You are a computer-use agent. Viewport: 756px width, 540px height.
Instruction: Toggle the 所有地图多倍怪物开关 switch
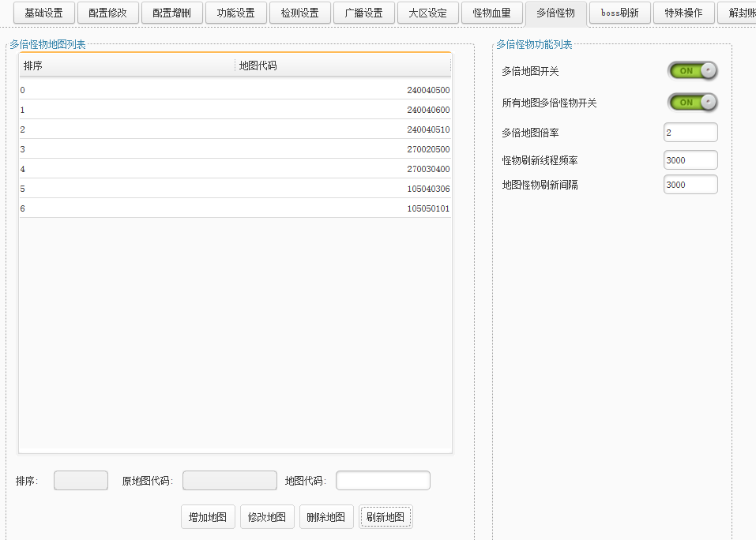coord(693,102)
